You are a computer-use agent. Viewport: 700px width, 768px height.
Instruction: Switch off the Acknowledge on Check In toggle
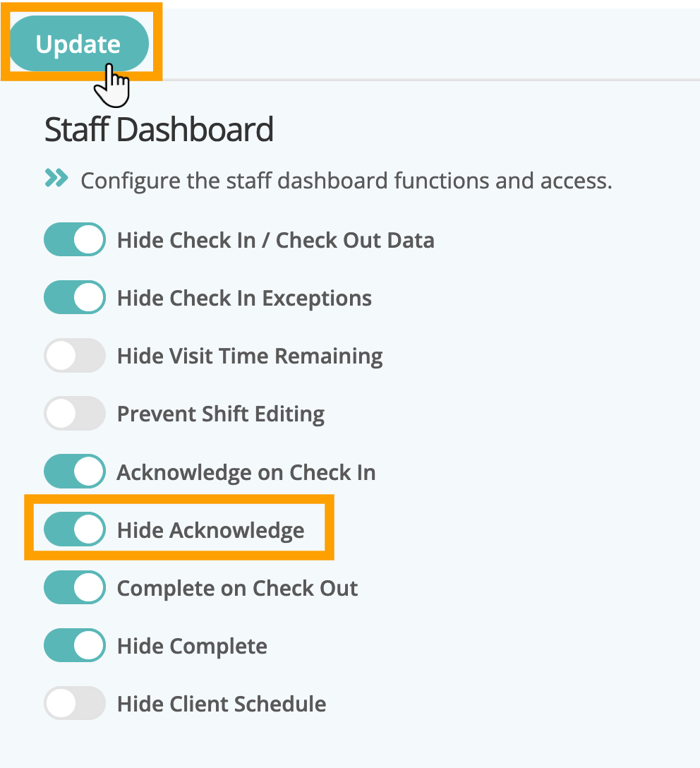tap(75, 472)
